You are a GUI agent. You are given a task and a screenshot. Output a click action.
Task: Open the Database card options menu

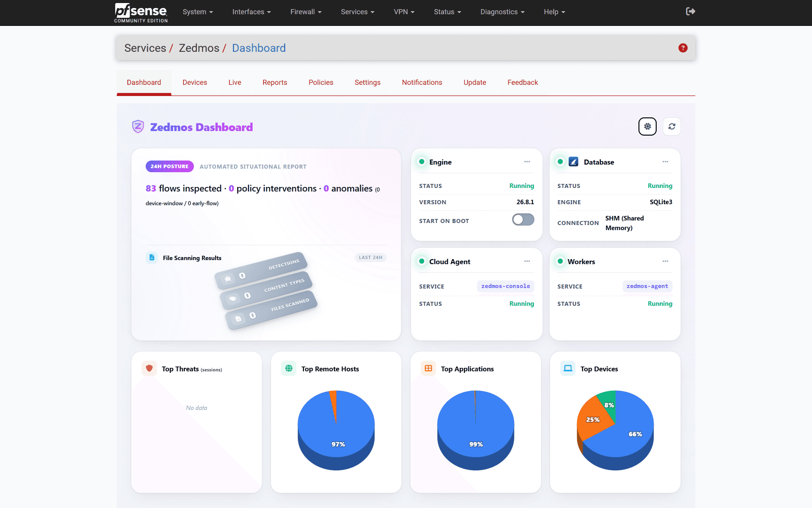point(665,162)
